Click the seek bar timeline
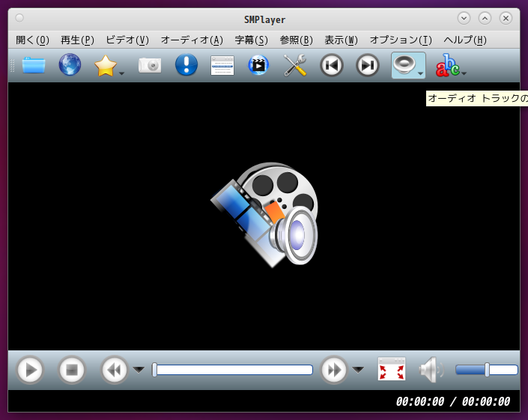The width and height of the screenshot is (528, 420). point(232,370)
